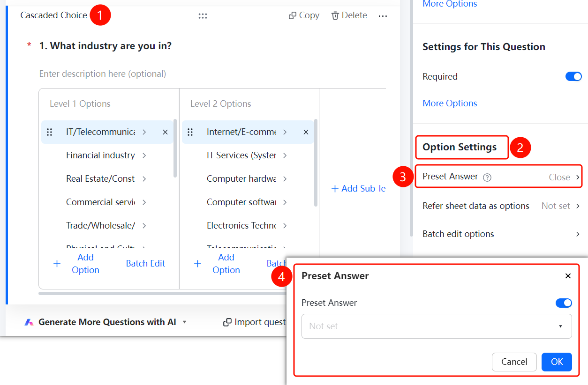Click the AI logo icon

(29, 322)
